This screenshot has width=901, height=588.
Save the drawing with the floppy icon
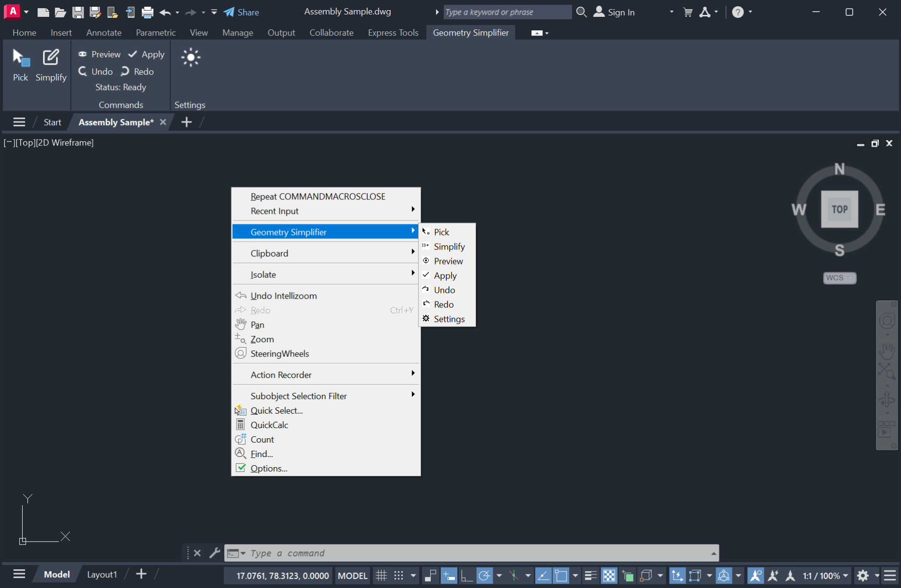(x=78, y=12)
